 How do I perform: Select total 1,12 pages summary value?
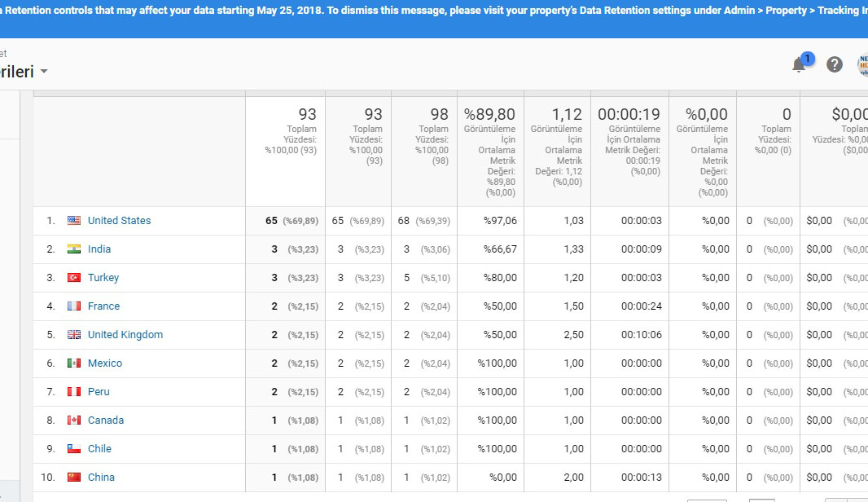tap(567, 114)
